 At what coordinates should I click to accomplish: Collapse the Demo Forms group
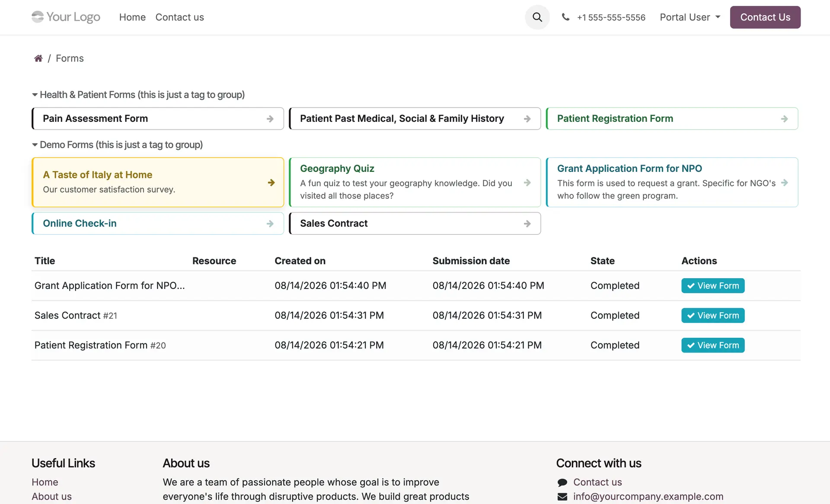click(x=117, y=145)
